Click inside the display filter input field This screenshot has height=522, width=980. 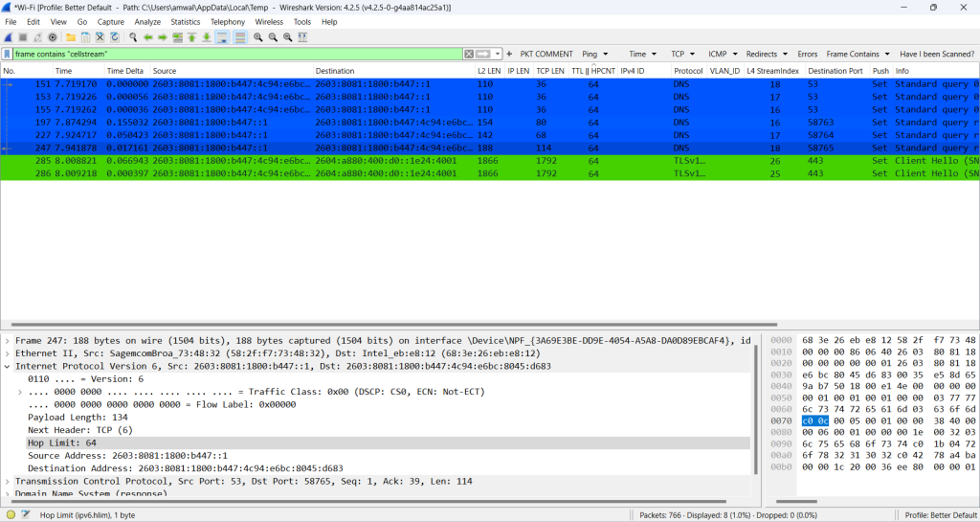pyautogui.click(x=239, y=54)
